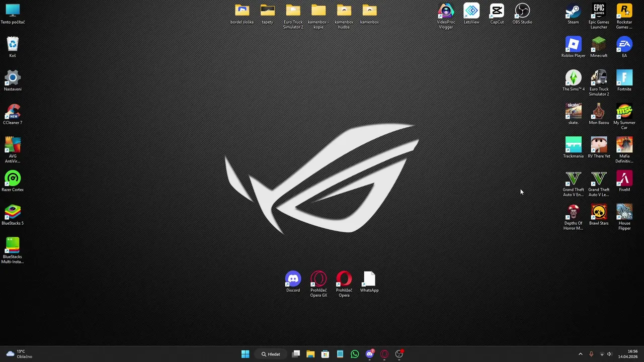Open Task View from the taskbar
This screenshot has height=362, width=644.
296,354
